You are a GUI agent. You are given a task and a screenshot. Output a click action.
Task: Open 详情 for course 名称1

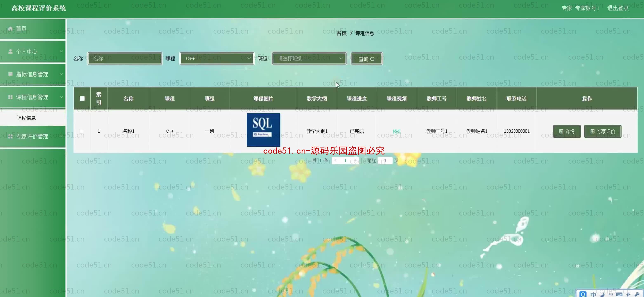[567, 131]
